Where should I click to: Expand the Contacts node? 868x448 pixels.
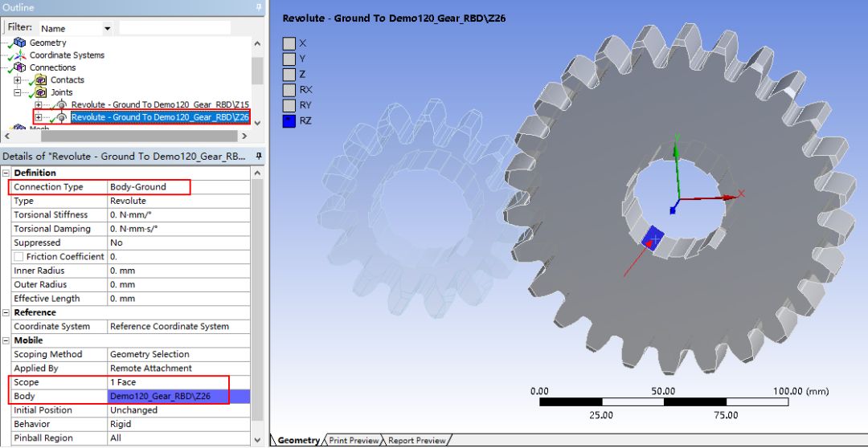point(17,80)
